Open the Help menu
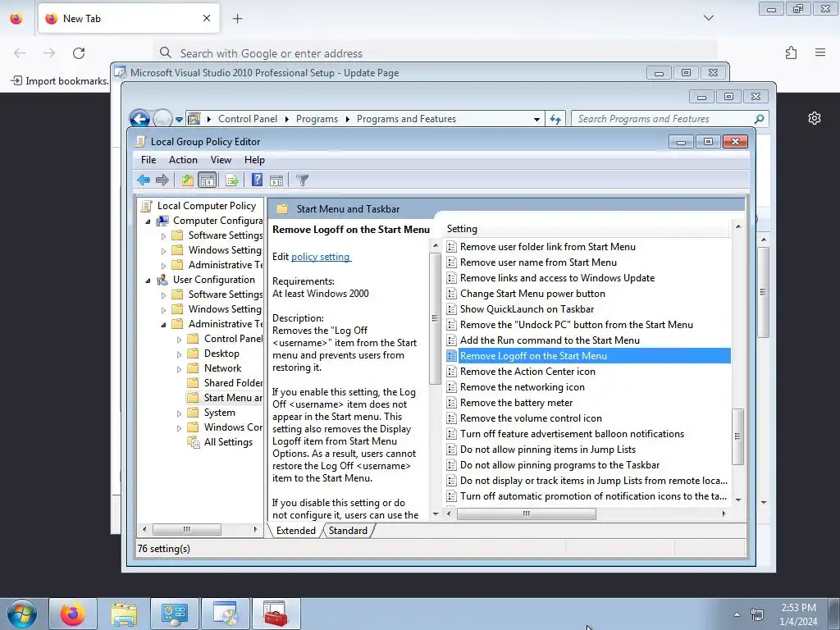The width and height of the screenshot is (840, 630). (254, 160)
